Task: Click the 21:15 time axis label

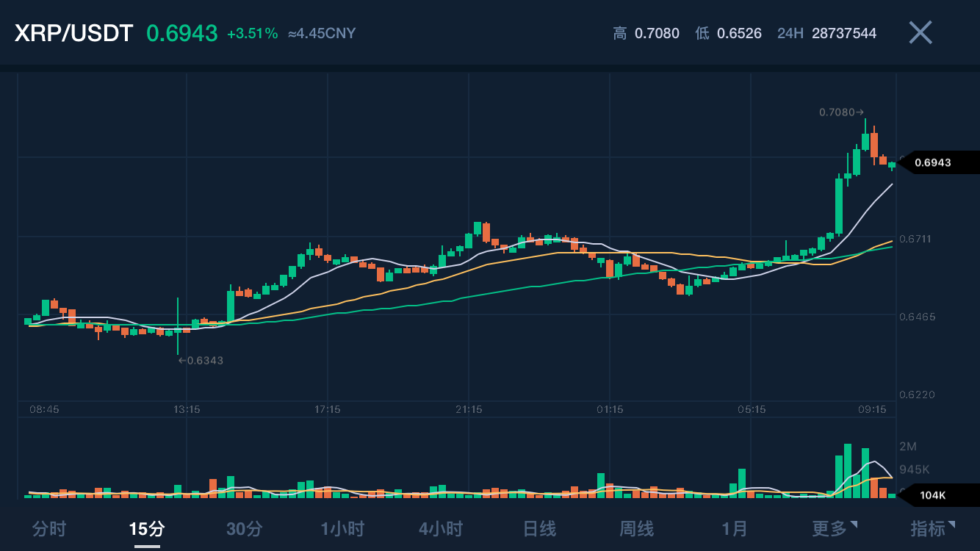Action: coord(469,409)
